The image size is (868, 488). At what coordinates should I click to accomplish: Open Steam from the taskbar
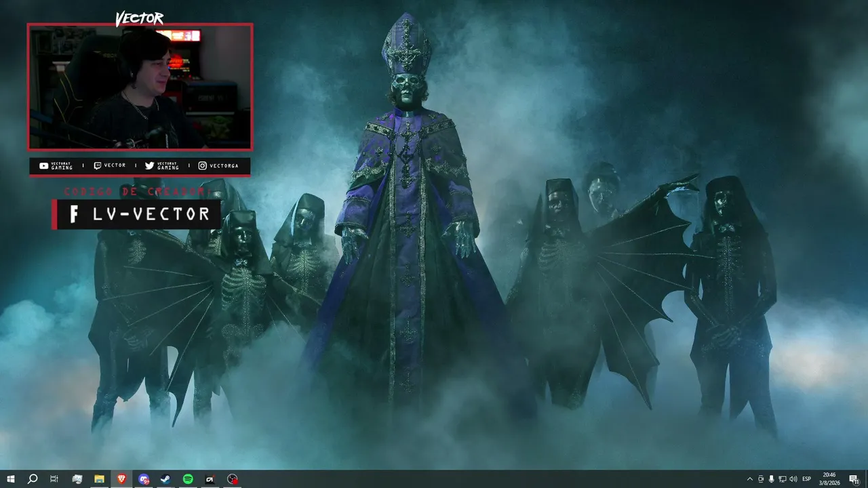165,479
